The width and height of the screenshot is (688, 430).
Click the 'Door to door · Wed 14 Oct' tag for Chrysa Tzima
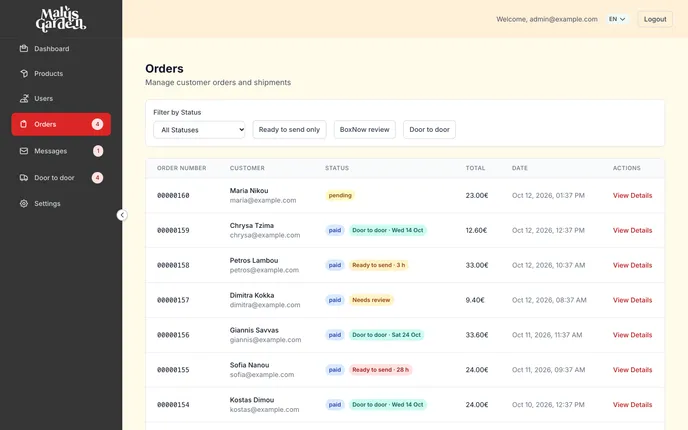[x=388, y=230]
